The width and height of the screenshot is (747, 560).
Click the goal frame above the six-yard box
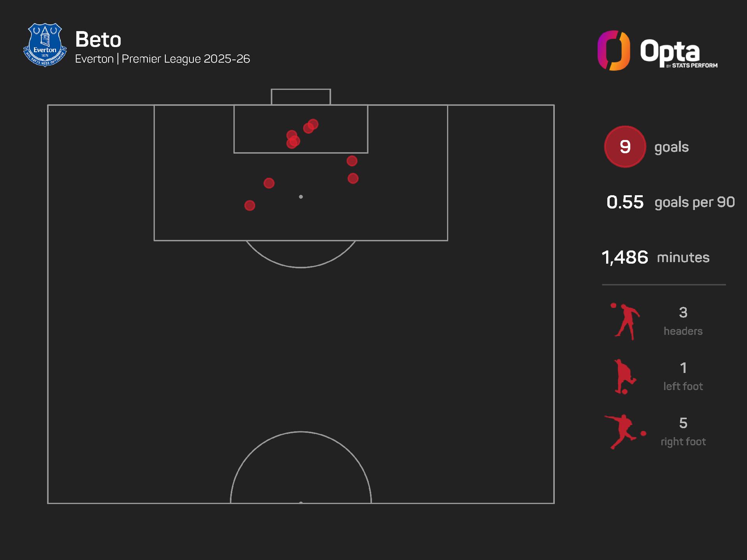click(301, 97)
